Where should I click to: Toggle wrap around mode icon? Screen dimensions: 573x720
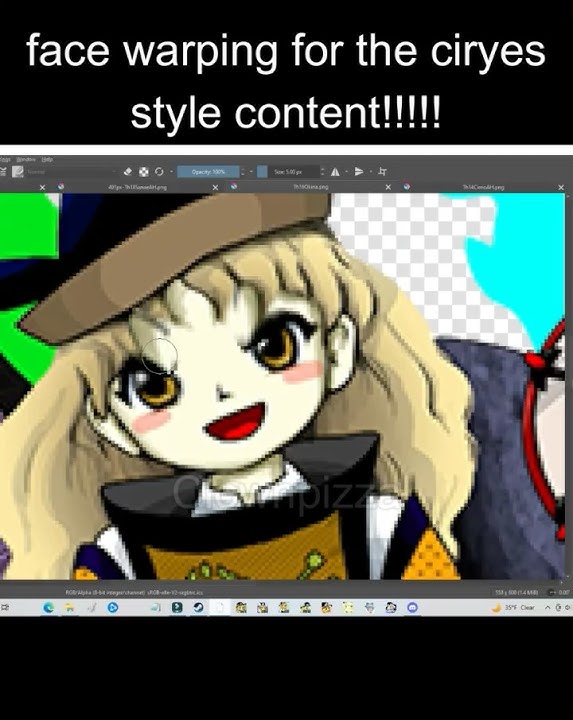[x=382, y=172]
